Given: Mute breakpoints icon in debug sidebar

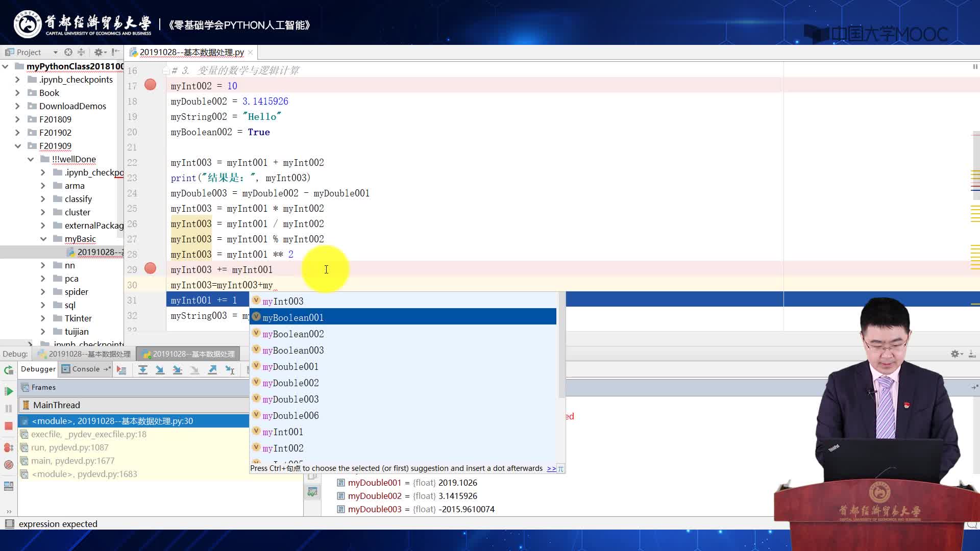Looking at the screenshot, I should tap(9, 465).
